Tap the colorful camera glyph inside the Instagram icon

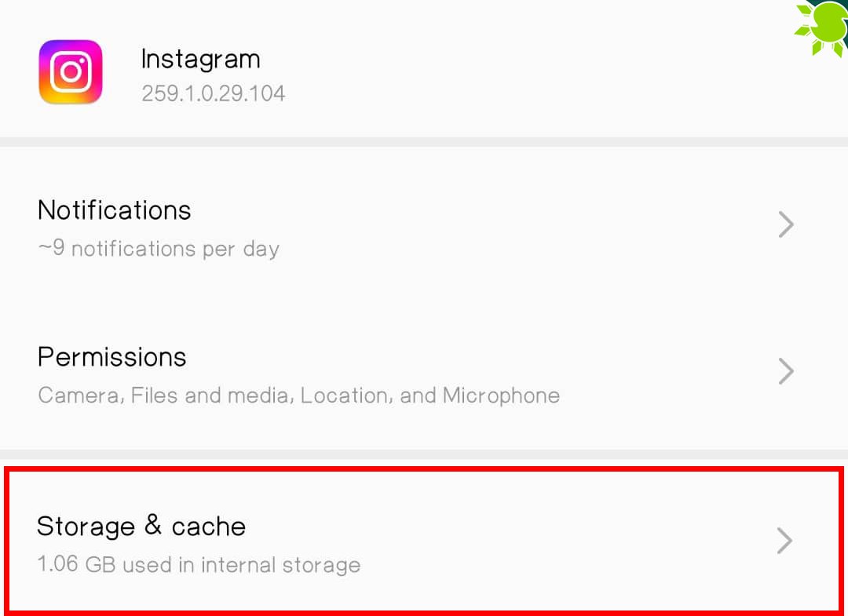(x=70, y=72)
